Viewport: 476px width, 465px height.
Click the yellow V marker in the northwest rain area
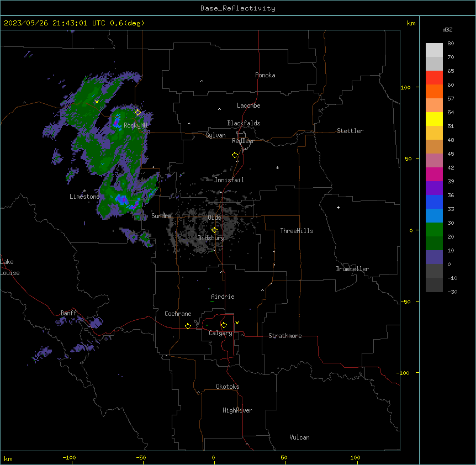[x=97, y=102]
